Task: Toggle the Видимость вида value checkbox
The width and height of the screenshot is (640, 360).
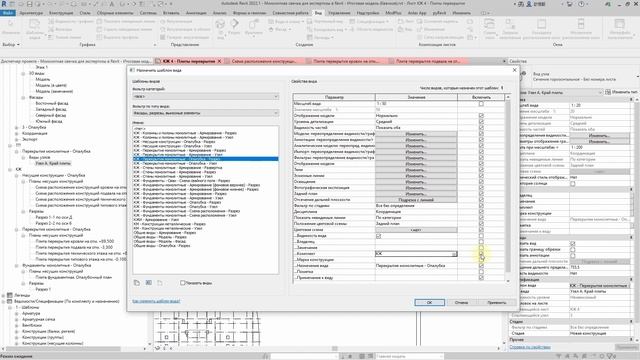Action: [x=378, y=236]
